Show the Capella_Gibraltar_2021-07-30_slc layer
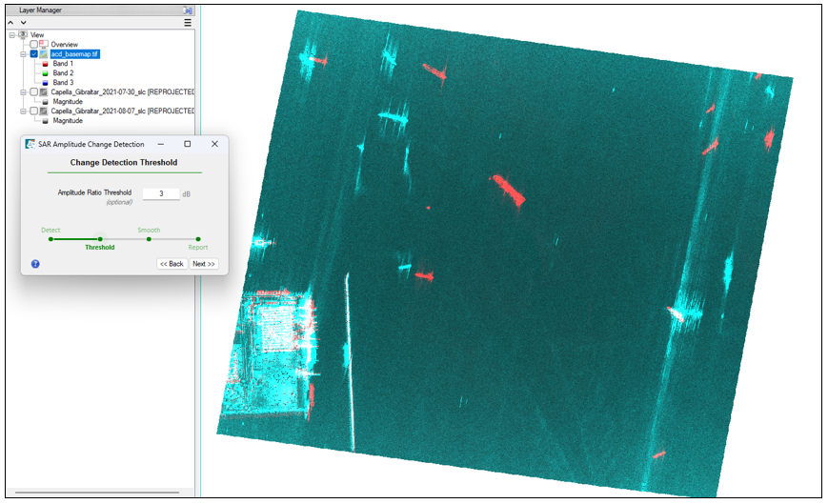 coord(34,92)
